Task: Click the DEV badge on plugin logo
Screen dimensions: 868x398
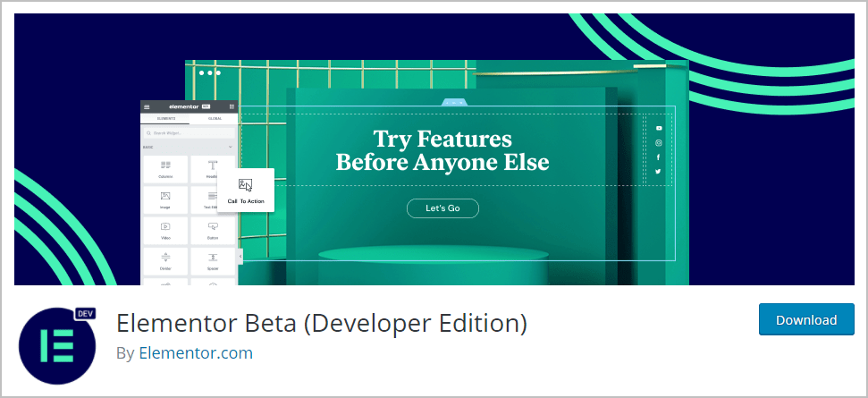Action: click(85, 313)
